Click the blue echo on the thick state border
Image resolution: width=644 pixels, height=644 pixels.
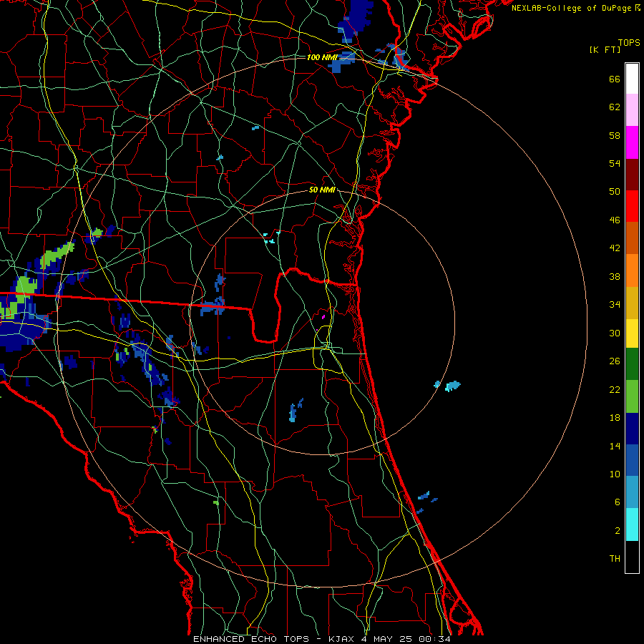213,306
